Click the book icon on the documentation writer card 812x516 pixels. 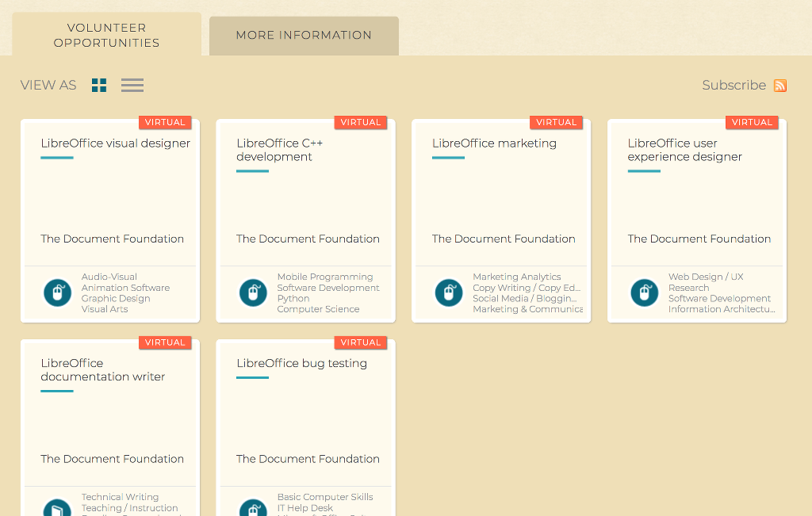pos(57,508)
